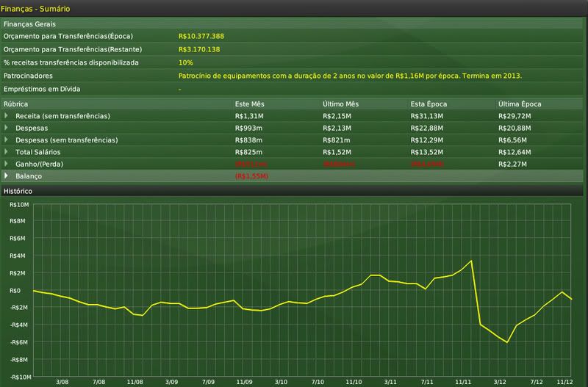Expand the Ganho/(Perda) row arrow
The height and width of the screenshot is (387, 588).
pyautogui.click(x=7, y=163)
